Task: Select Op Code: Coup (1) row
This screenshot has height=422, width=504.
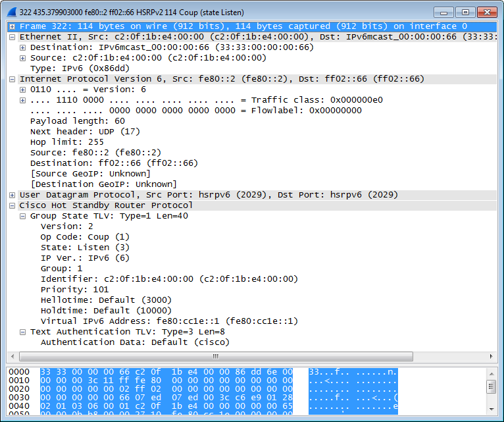Action: tap(85, 238)
